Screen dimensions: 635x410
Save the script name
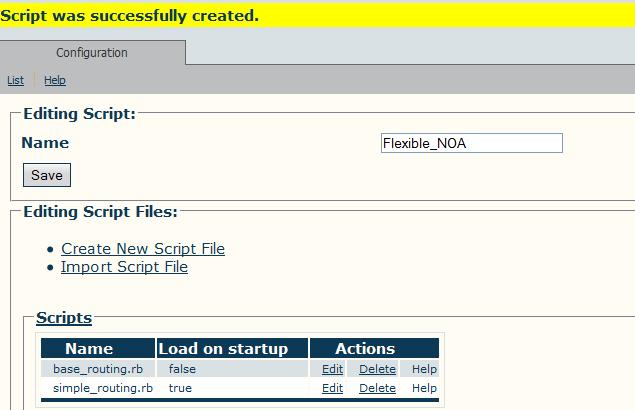point(47,175)
